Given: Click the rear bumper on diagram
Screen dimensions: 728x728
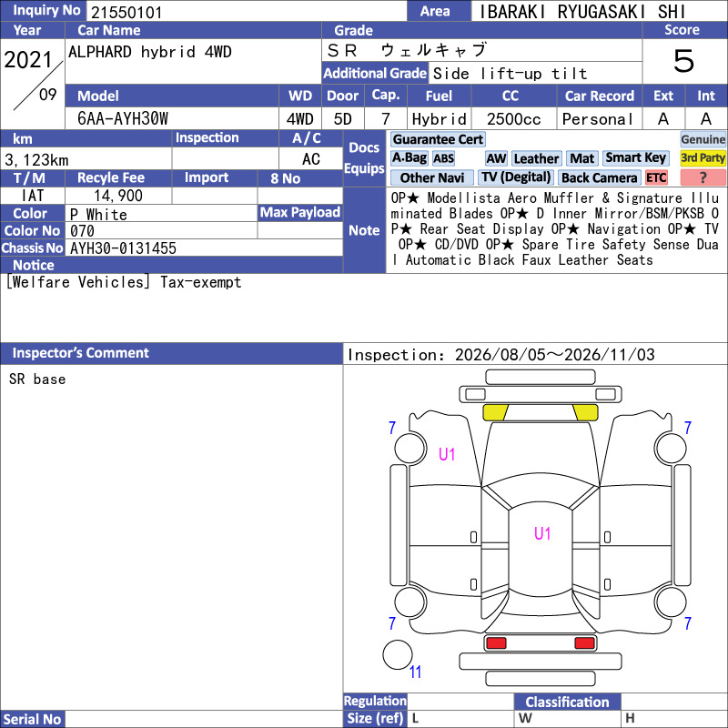Looking at the screenshot, I should tap(540, 662).
